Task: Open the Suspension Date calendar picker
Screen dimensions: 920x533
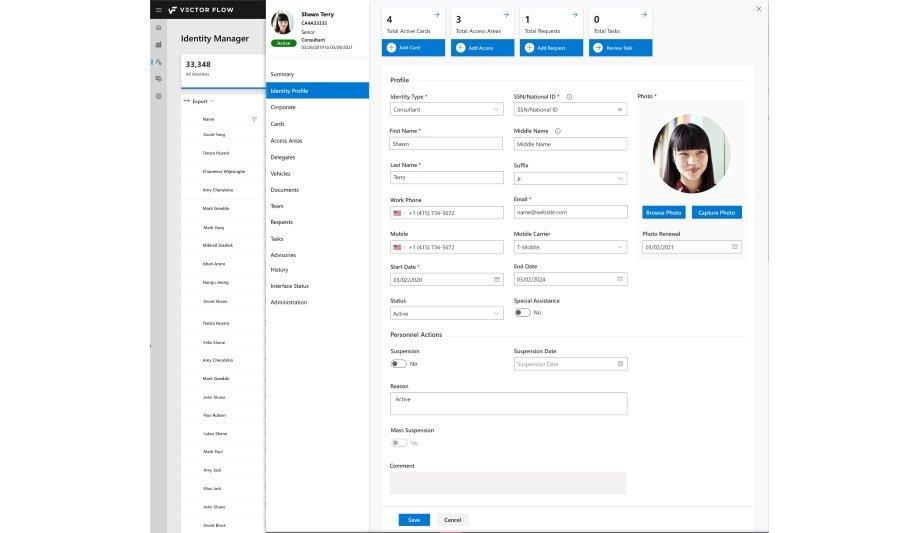Action: click(620, 364)
